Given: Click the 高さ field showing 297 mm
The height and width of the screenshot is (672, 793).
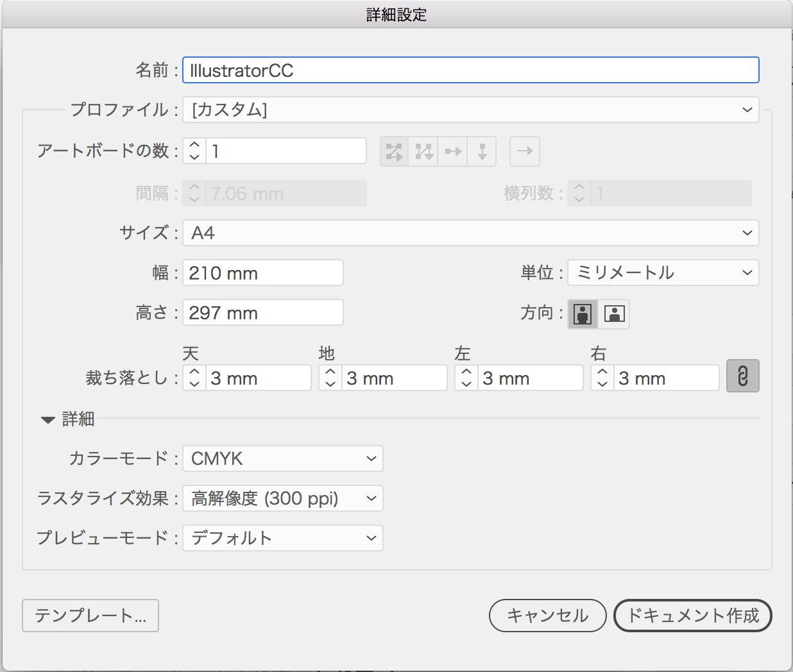Looking at the screenshot, I should click(263, 312).
